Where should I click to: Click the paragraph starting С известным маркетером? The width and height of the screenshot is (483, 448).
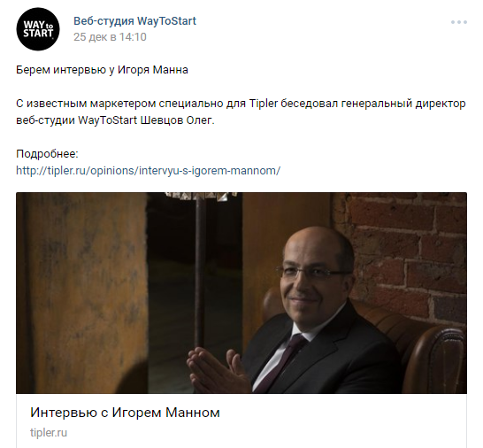241,112
